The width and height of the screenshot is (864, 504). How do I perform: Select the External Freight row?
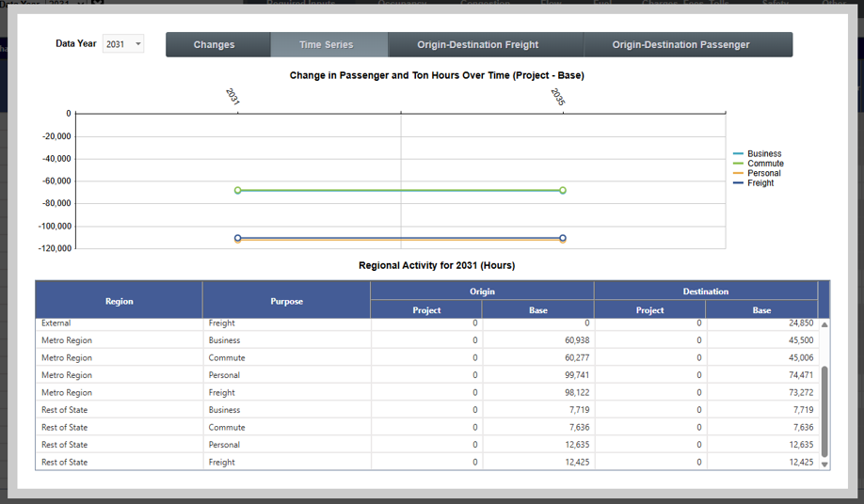click(427, 323)
